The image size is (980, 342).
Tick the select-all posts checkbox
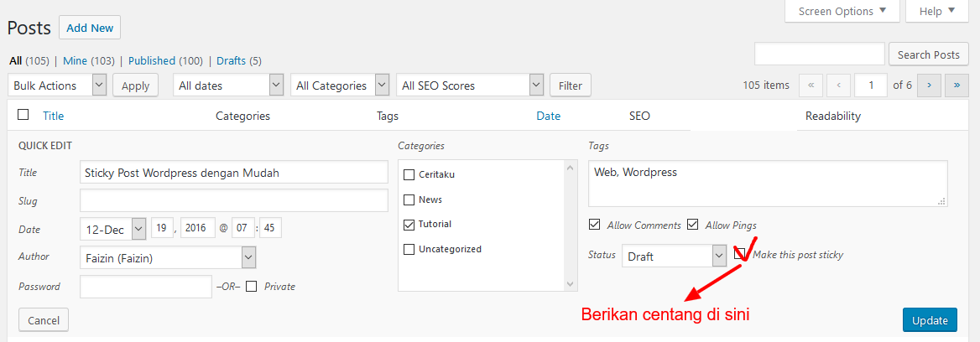[23, 115]
